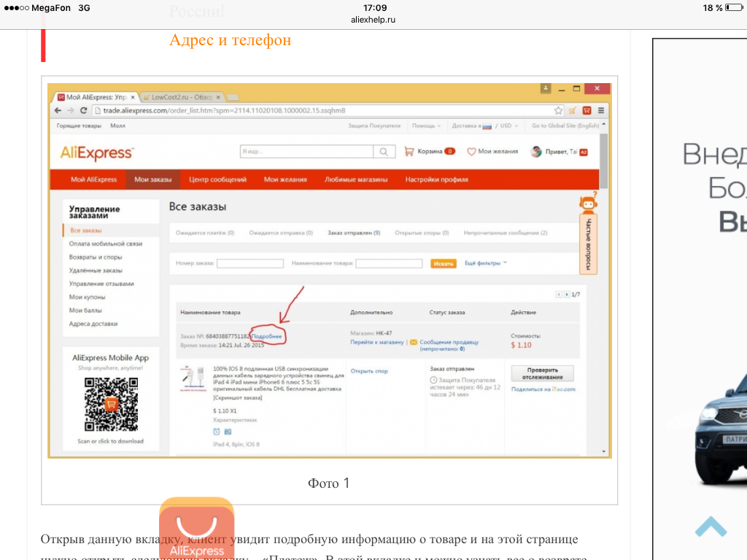747x560 pixels.
Task: Click the shopping cart extension icon beside the star
Action: 573,111
